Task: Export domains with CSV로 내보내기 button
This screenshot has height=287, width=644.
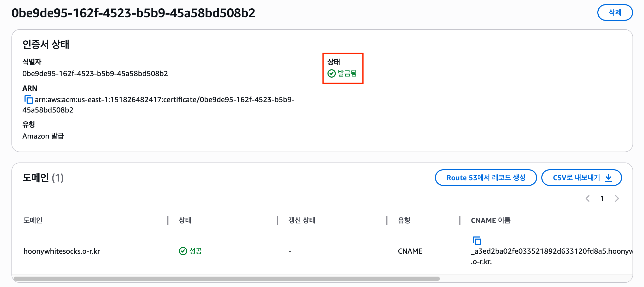Action: (576, 178)
